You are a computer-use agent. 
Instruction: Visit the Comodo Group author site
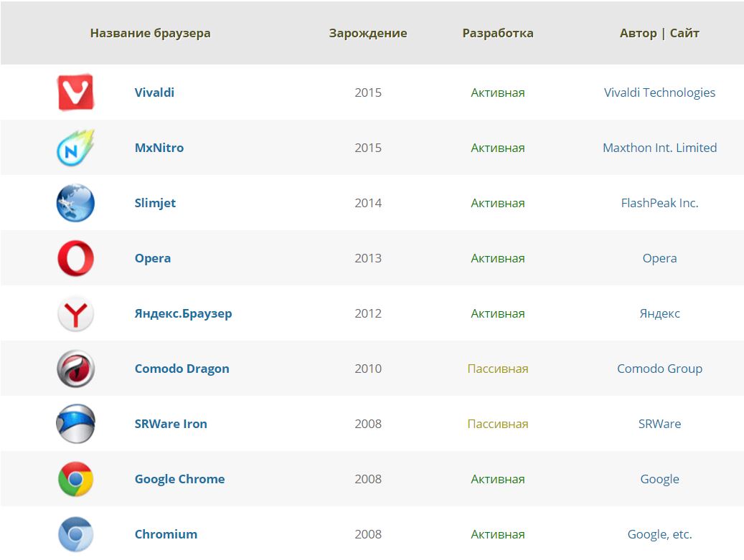(659, 369)
